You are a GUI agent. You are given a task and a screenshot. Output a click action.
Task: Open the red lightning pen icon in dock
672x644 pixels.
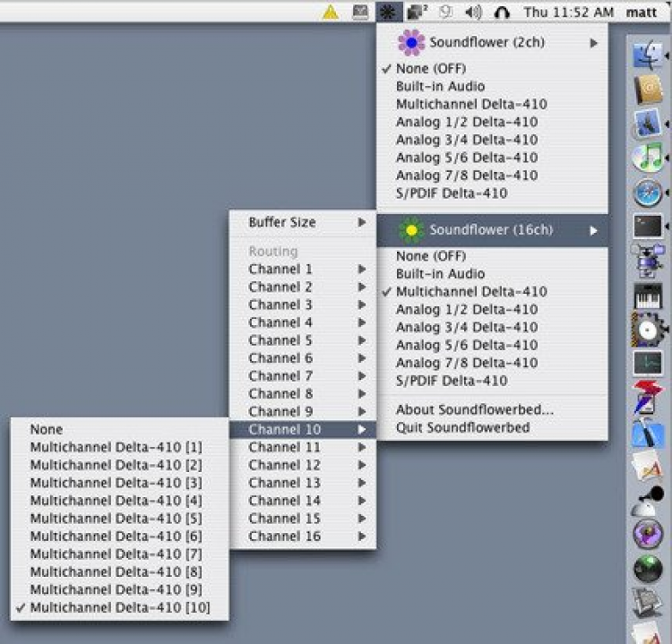[x=648, y=398]
